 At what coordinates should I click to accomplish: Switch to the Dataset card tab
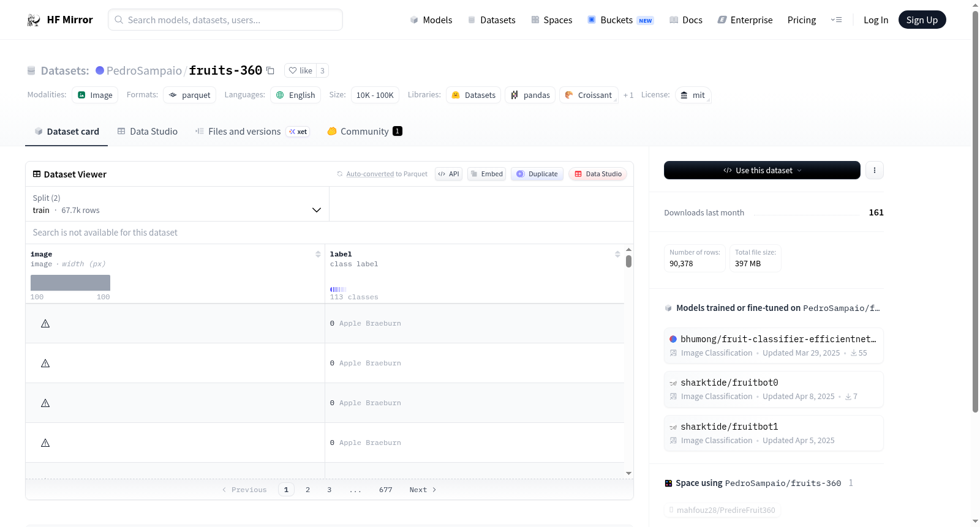(67, 132)
